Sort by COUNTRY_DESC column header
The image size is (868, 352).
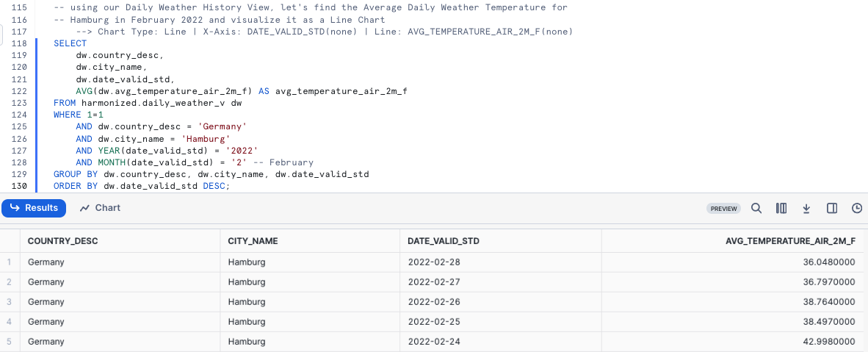62,241
